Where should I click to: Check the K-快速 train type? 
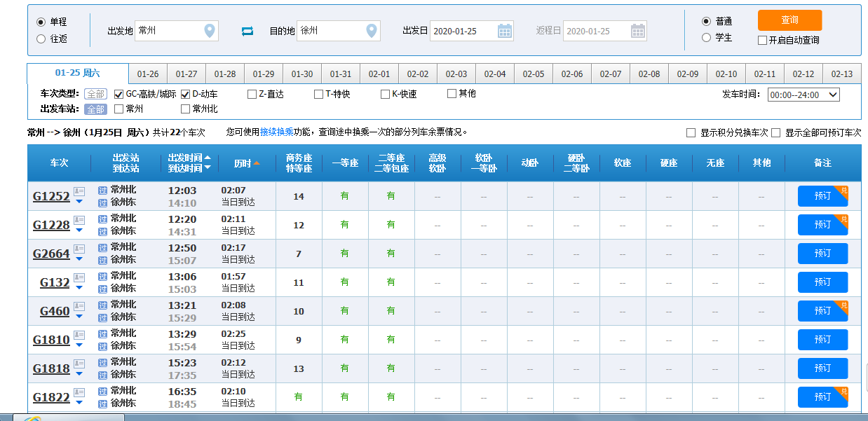pyautogui.click(x=385, y=94)
